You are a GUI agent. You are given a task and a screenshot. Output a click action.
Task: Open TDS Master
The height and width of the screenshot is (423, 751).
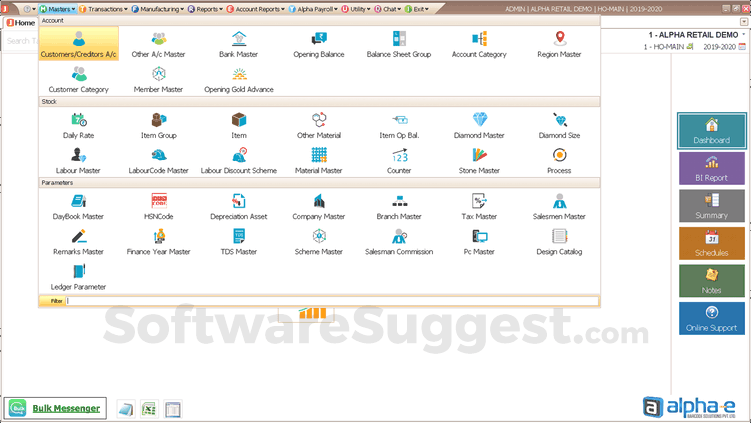pyautogui.click(x=239, y=242)
